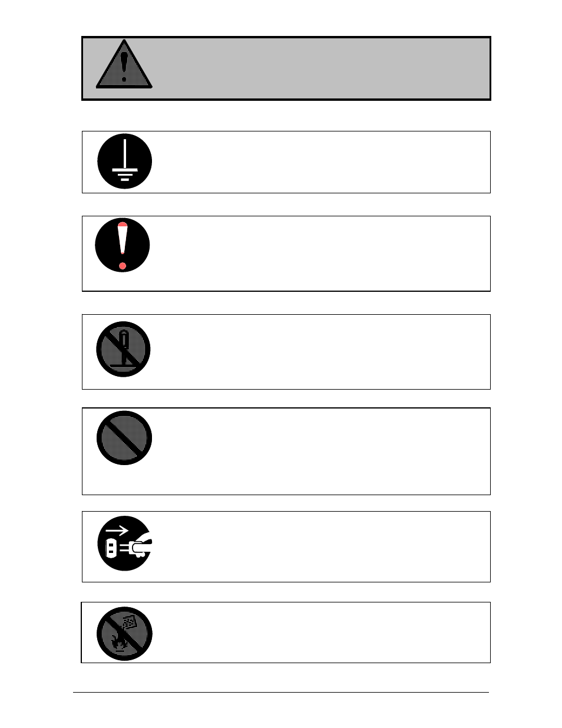
Task: Click the red tip of the circled exclamation mark
Action: [x=123, y=225]
